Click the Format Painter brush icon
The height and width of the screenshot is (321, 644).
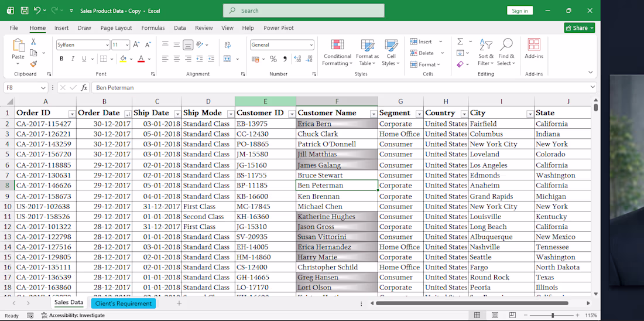(x=33, y=64)
